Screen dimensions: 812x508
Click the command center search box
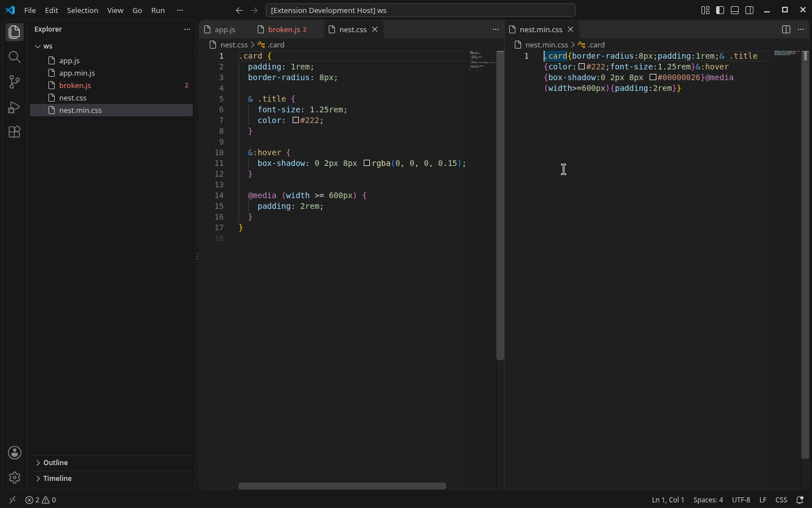421,10
